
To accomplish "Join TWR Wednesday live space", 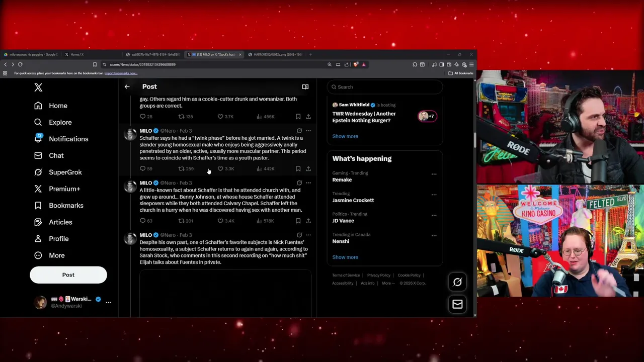I will pyautogui.click(x=384, y=114).
